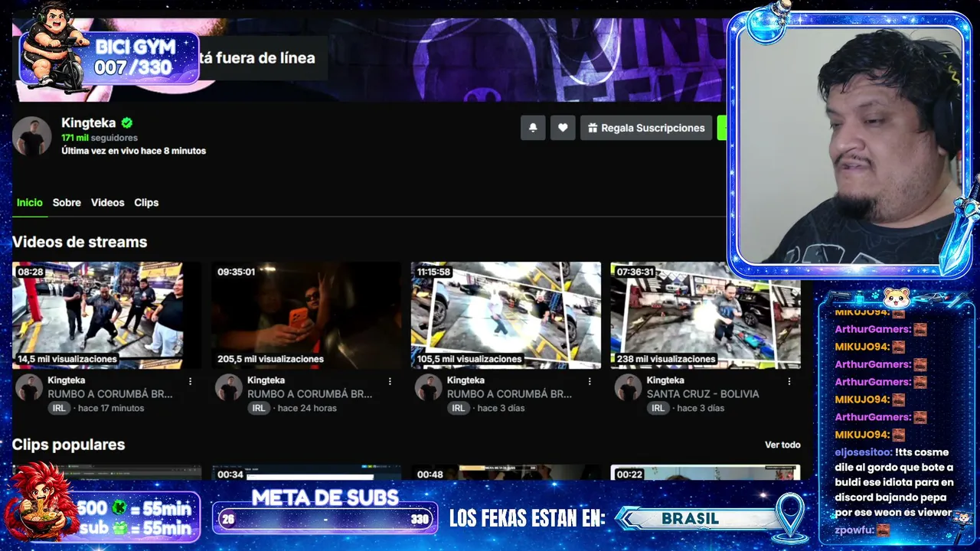Click the channel avatar beside the Santa Cruz video

(628, 387)
